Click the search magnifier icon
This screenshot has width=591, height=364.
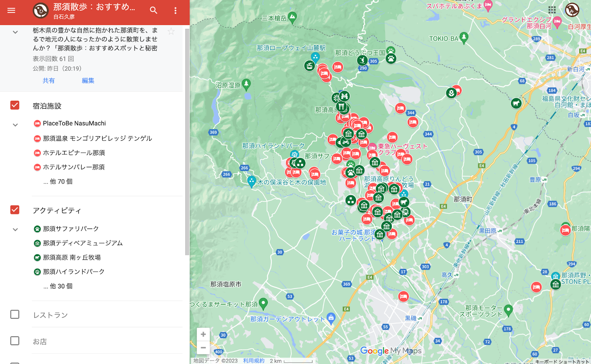[154, 10]
